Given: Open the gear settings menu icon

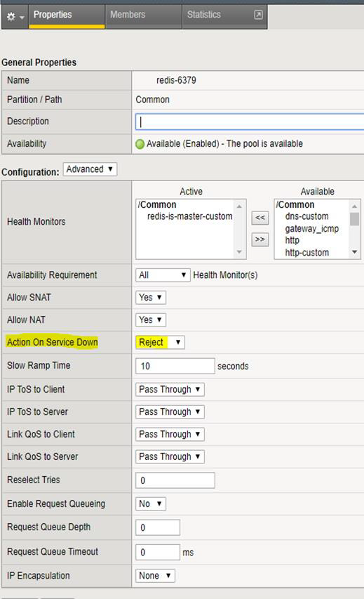Looking at the screenshot, I should pyautogui.click(x=15, y=17).
